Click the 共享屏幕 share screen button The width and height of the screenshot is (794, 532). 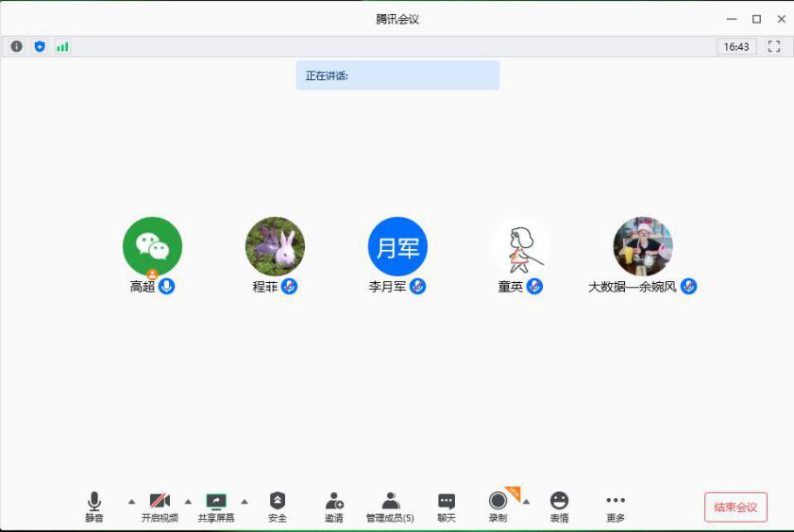click(x=216, y=506)
